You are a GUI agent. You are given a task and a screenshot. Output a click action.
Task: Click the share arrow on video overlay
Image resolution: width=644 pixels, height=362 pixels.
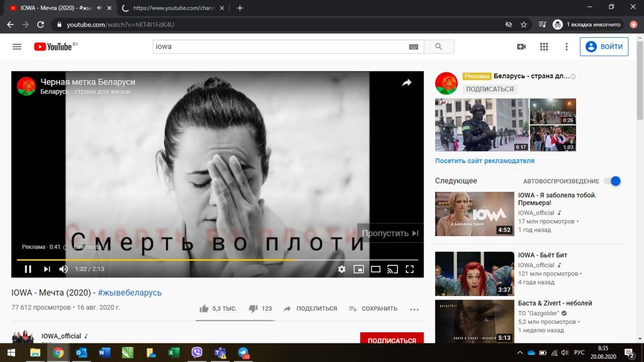point(407,83)
